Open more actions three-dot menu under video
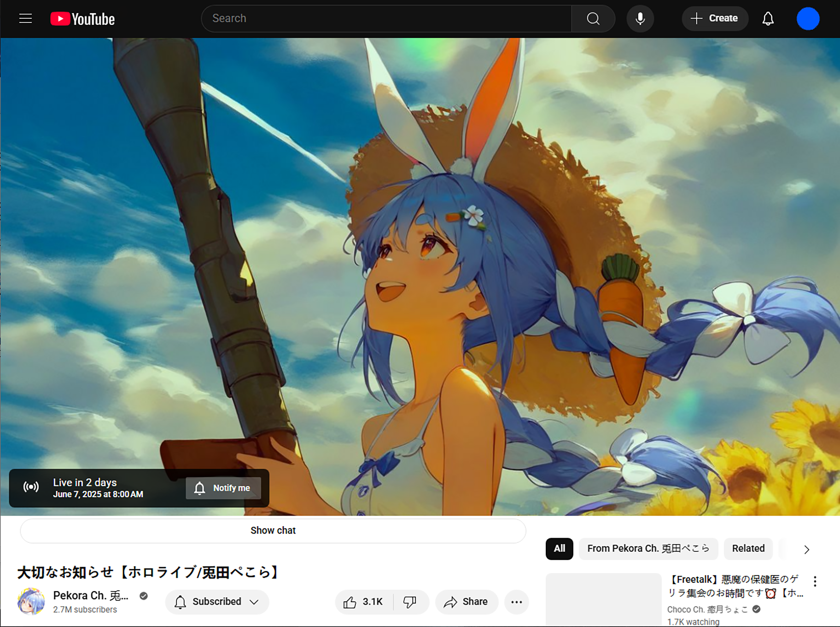The height and width of the screenshot is (627, 840). pyautogui.click(x=516, y=602)
